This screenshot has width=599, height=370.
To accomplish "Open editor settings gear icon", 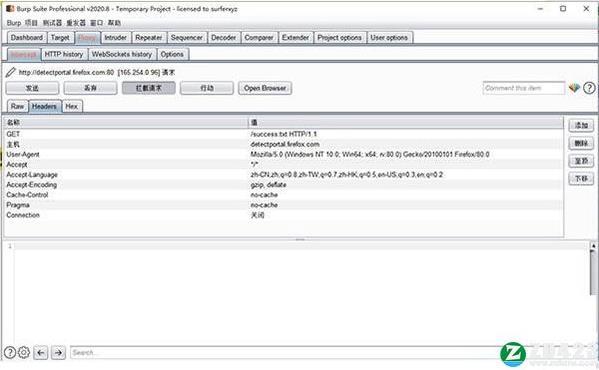I will 24,352.
